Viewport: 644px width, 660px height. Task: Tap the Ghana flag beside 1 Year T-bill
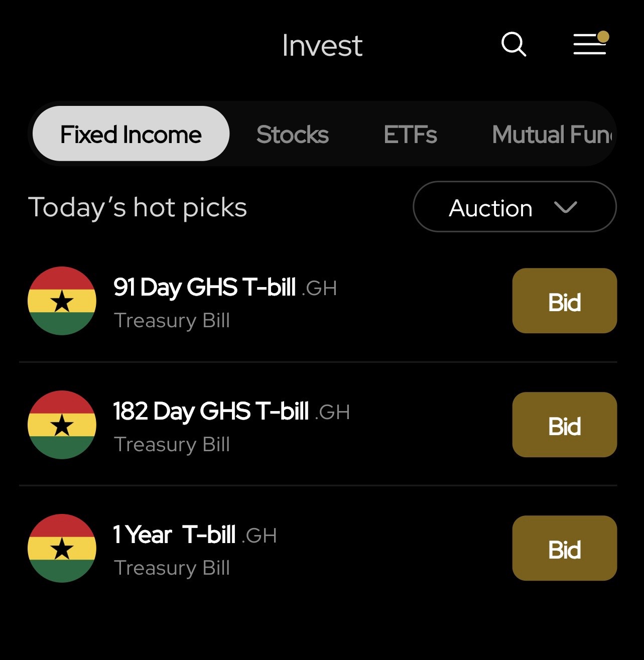pyautogui.click(x=62, y=548)
